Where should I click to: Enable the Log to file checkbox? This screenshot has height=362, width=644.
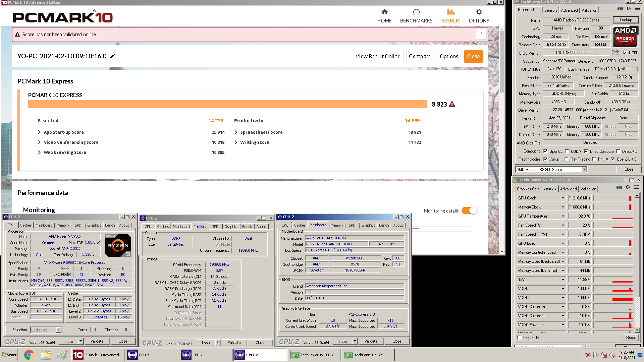(x=520, y=338)
